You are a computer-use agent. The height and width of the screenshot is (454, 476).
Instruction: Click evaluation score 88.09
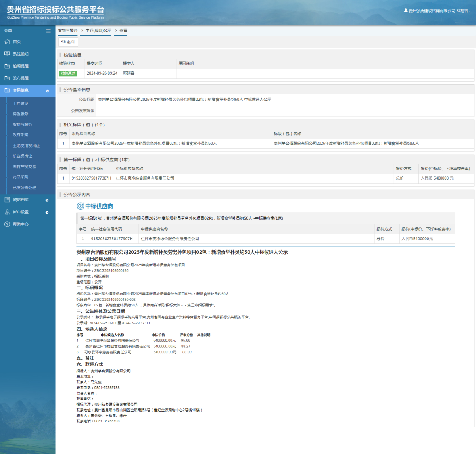pos(187,352)
